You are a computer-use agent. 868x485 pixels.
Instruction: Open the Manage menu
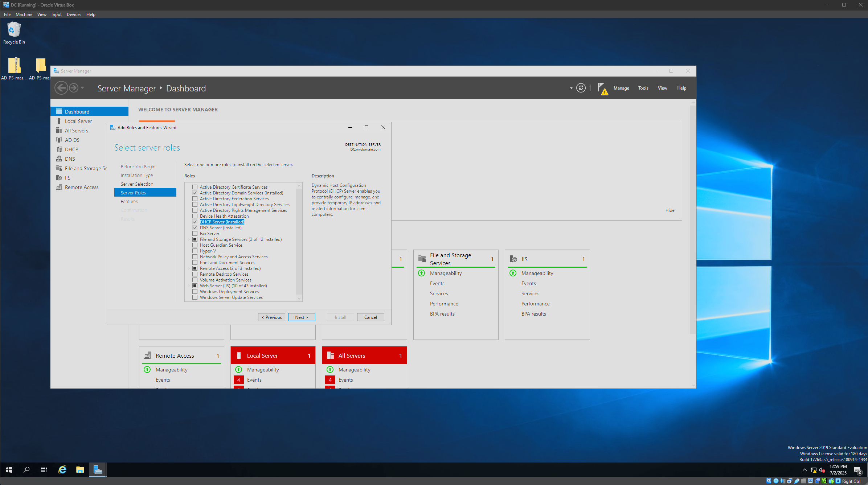[x=621, y=88]
